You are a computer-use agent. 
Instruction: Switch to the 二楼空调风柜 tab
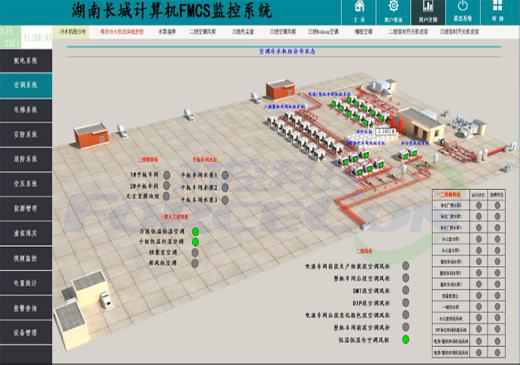click(203, 32)
